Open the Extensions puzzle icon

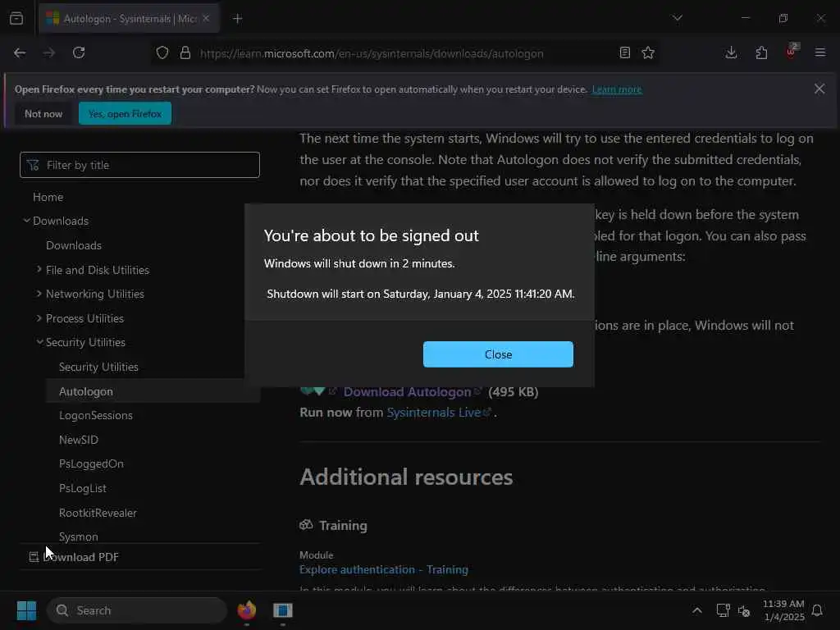761,52
